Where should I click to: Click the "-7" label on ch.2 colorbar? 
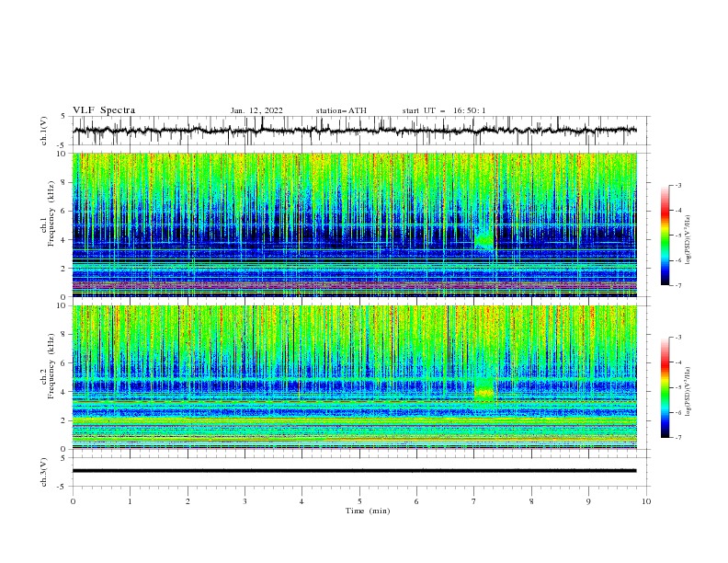tap(678, 437)
